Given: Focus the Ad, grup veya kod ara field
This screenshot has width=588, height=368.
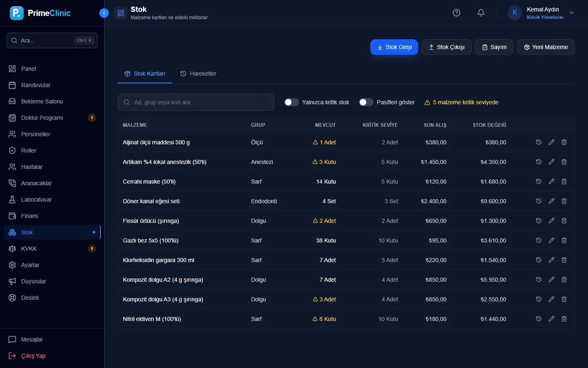Looking at the screenshot, I should (x=196, y=102).
